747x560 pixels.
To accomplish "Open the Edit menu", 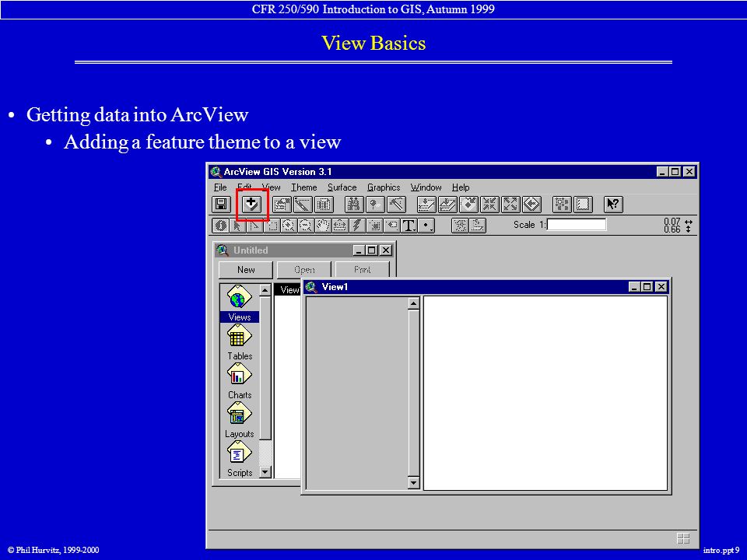I will click(244, 187).
